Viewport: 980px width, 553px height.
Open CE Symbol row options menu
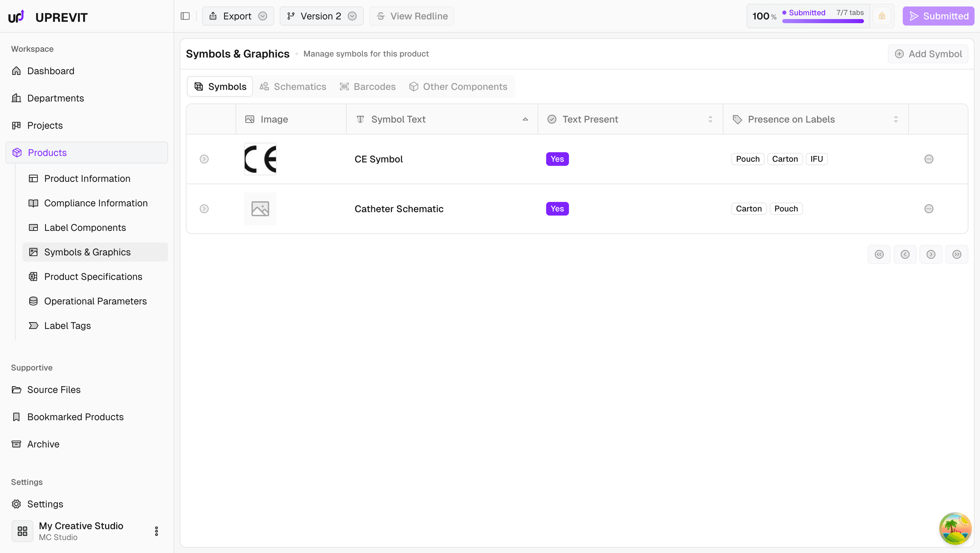[929, 159]
